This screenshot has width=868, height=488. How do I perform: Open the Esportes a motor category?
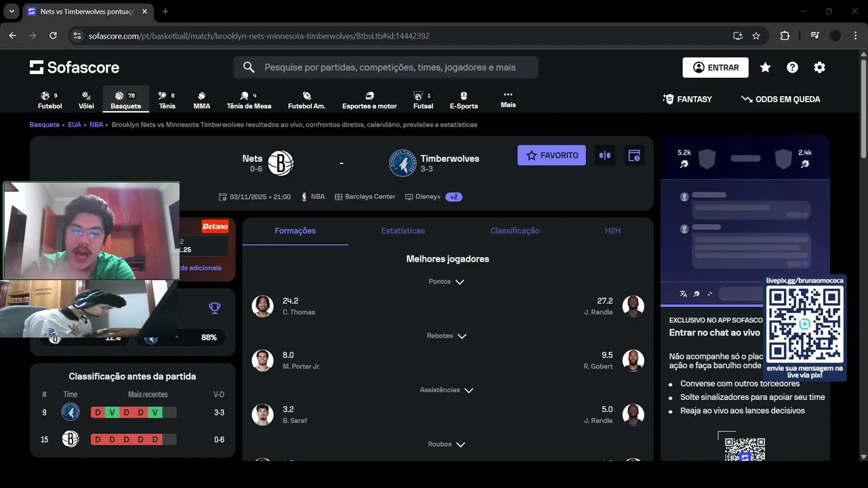[x=370, y=100]
